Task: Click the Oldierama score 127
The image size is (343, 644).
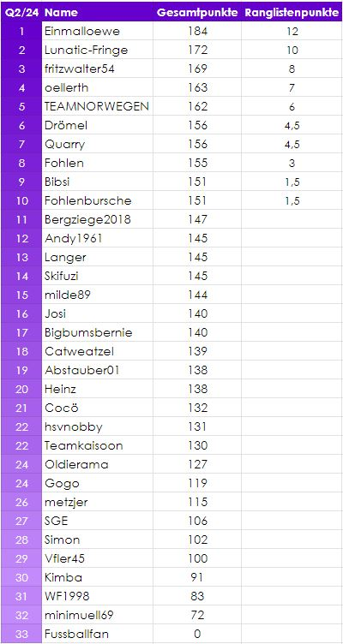Action: pyautogui.click(x=197, y=465)
